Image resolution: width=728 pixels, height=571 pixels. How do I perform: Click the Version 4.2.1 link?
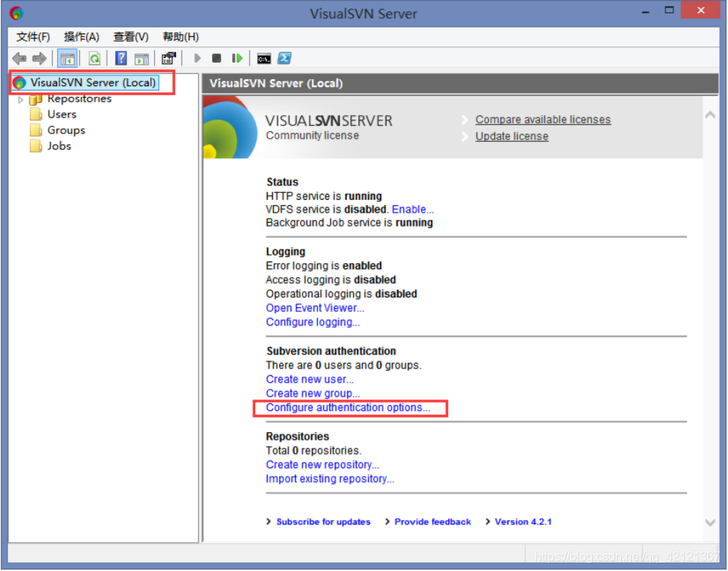pyautogui.click(x=523, y=522)
